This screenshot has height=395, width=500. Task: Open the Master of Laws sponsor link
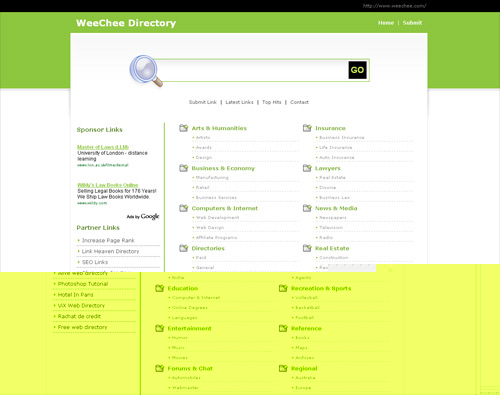103,147
